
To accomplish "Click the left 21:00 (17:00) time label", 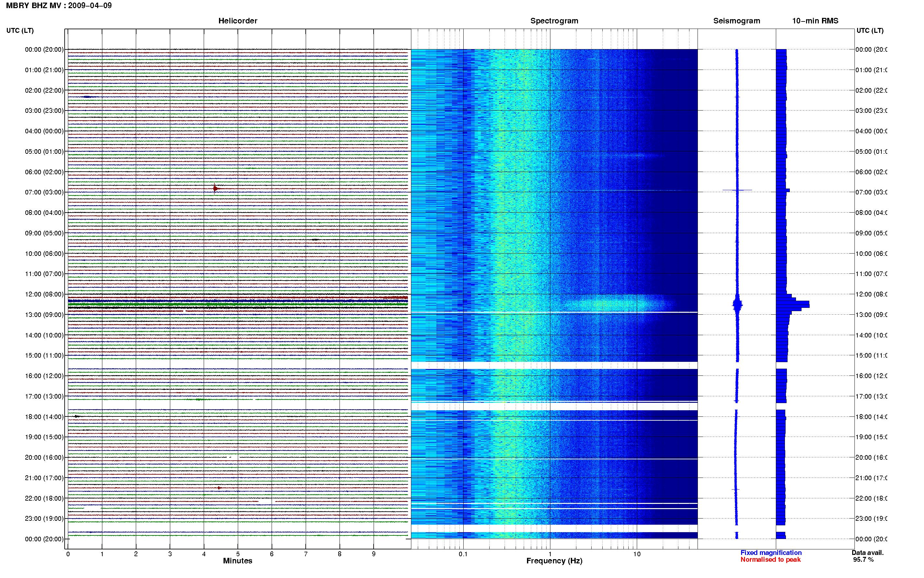I will [44, 478].
